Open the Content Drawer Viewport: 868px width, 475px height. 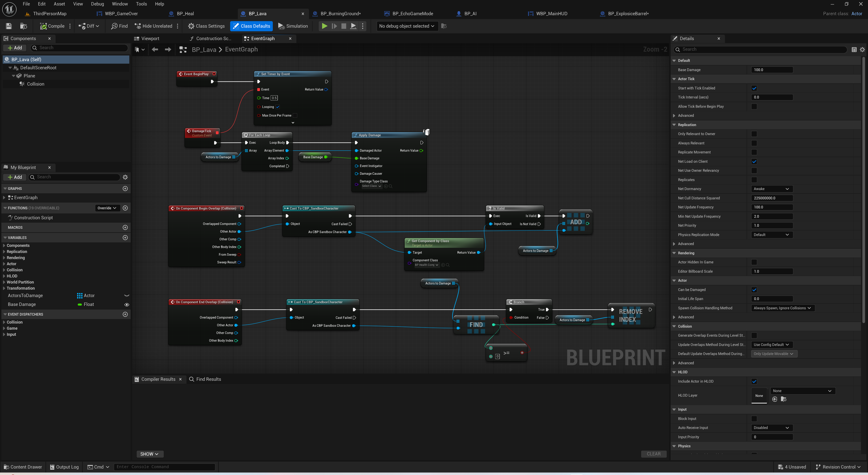coord(23,467)
